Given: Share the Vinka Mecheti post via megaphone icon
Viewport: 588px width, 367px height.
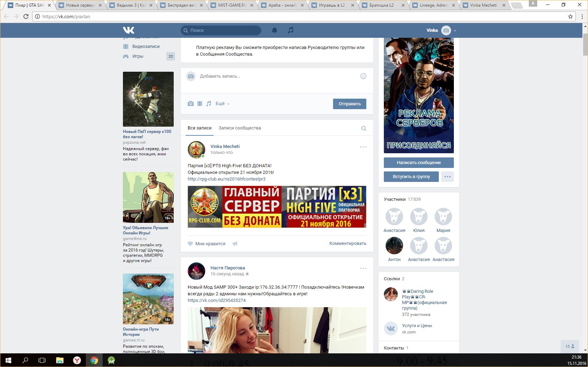Looking at the screenshot, I should click(235, 244).
